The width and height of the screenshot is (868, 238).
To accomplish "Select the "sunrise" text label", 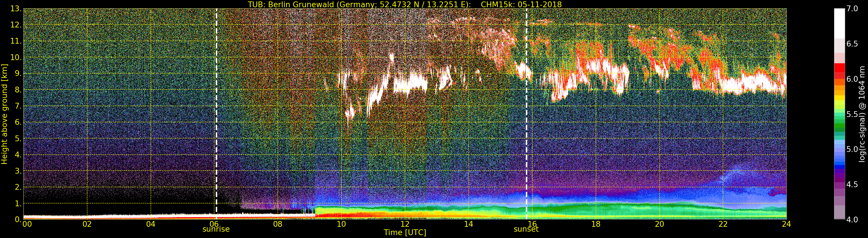I will [x=216, y=229].
